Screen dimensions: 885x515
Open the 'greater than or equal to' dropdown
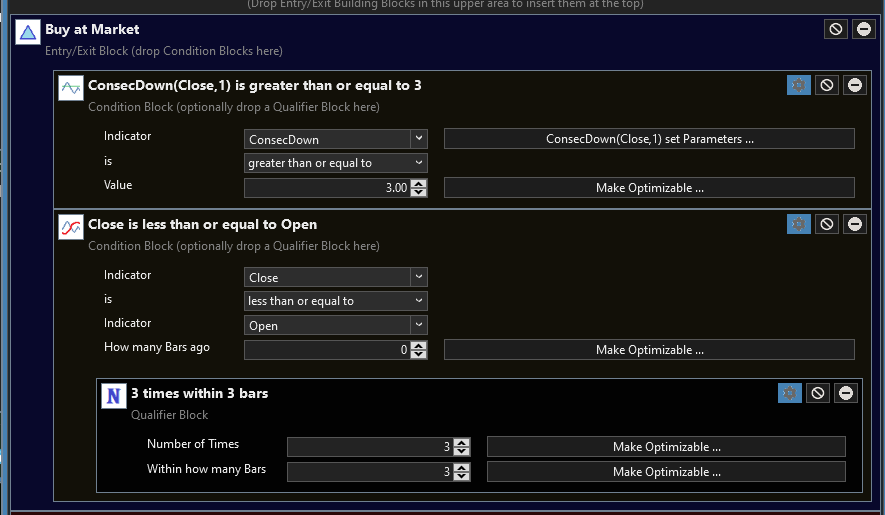tap(419, 163)
